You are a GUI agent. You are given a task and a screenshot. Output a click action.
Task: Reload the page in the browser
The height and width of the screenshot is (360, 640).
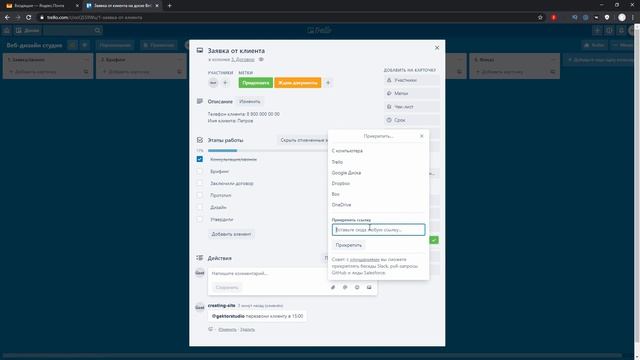click(29, 18)
